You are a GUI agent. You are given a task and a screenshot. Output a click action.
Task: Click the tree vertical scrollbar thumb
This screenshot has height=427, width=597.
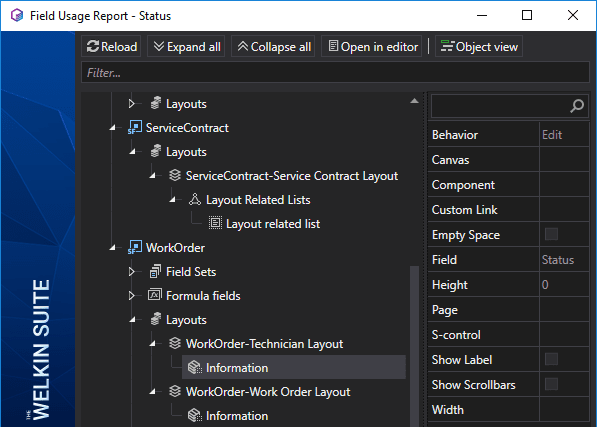[414, 346]
